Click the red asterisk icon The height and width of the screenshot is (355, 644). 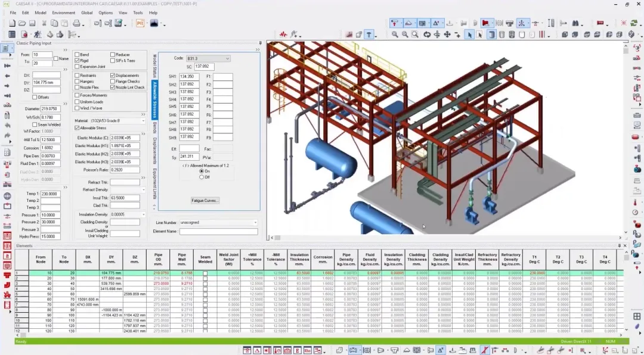(624, 23)
